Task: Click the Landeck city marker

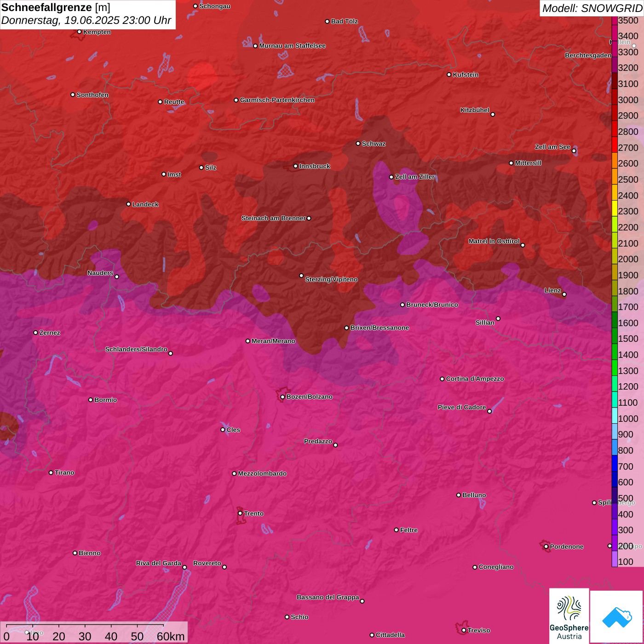Action: click(x=129, y=204)
